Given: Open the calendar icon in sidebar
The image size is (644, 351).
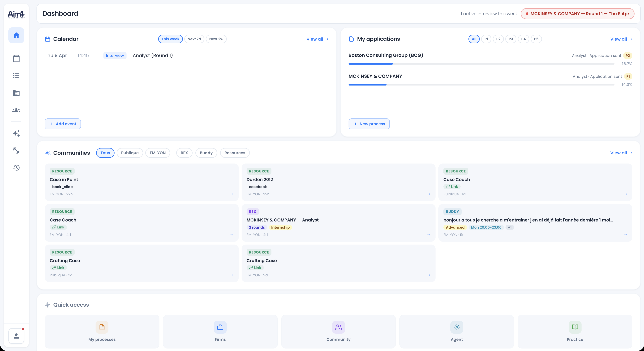Looking at the screenshot, I should point(16,58).
